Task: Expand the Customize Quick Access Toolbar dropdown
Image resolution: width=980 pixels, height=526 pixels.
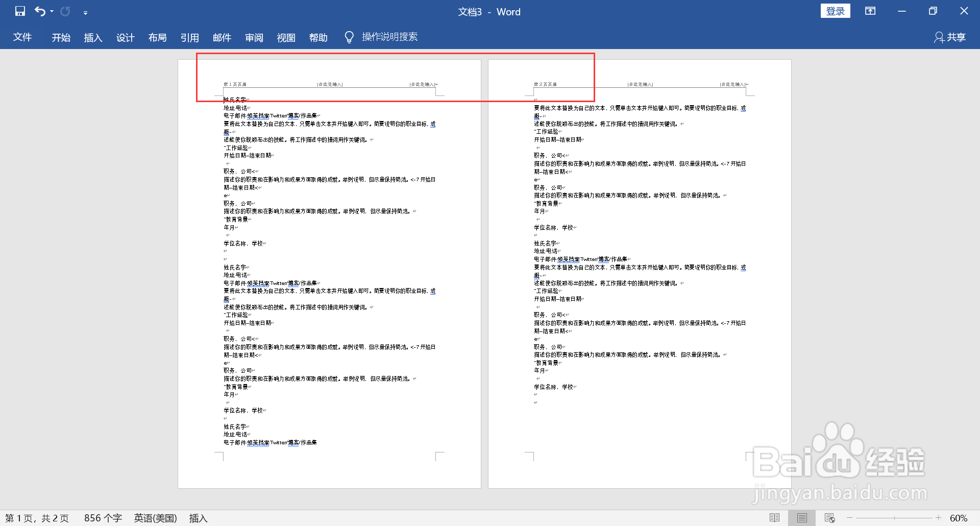Action: click(85, 12)
